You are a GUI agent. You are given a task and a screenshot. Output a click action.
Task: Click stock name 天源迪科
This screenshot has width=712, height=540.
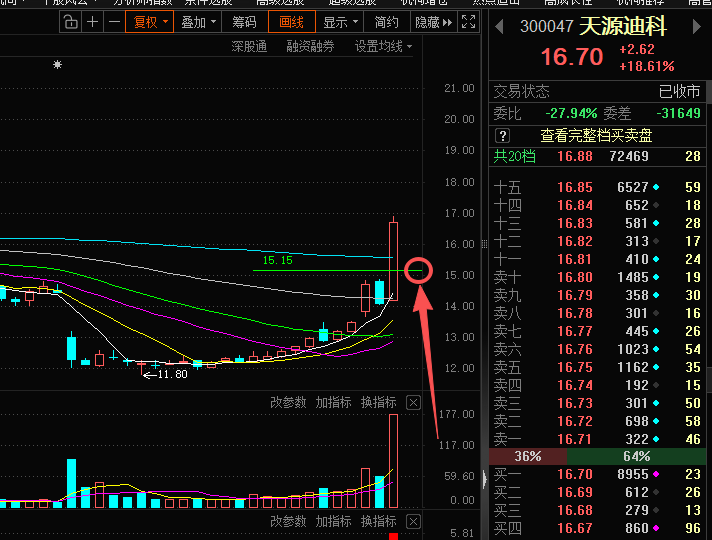(623, 26)
